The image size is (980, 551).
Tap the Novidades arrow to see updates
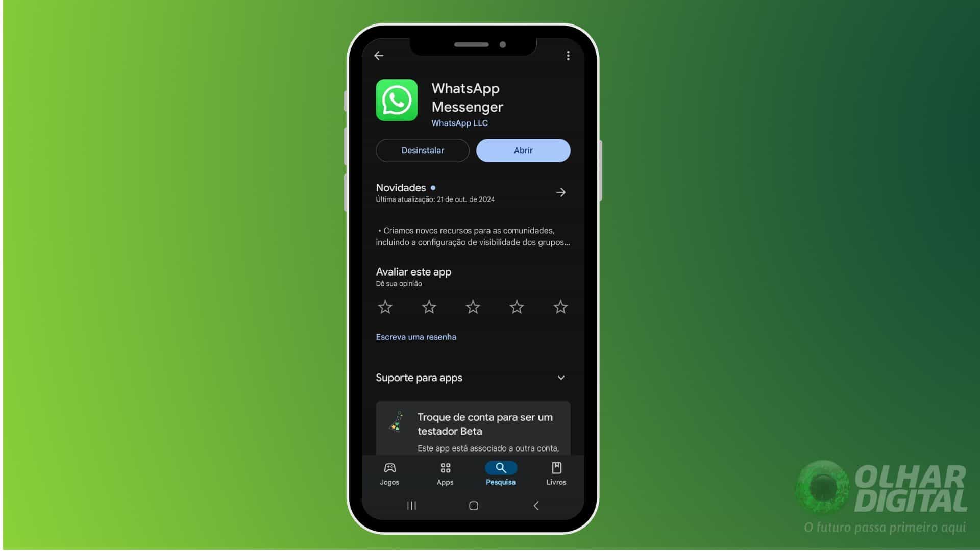click(560, 192)
